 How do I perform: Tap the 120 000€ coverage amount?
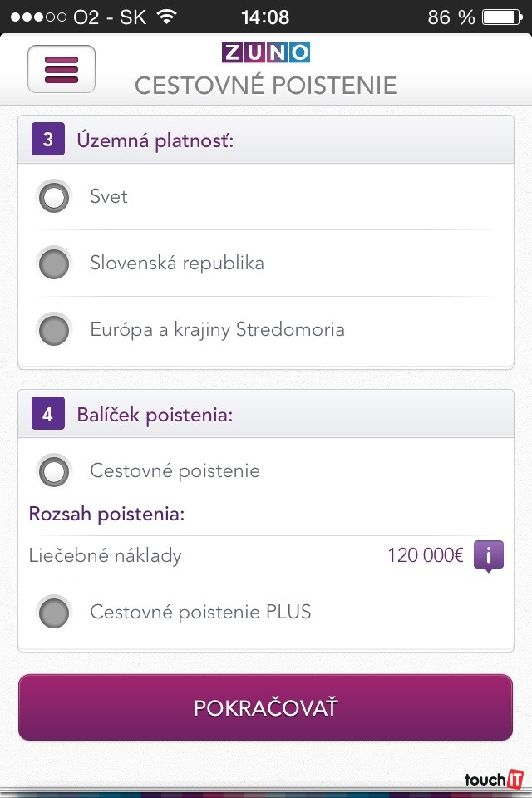pos(425,555)
